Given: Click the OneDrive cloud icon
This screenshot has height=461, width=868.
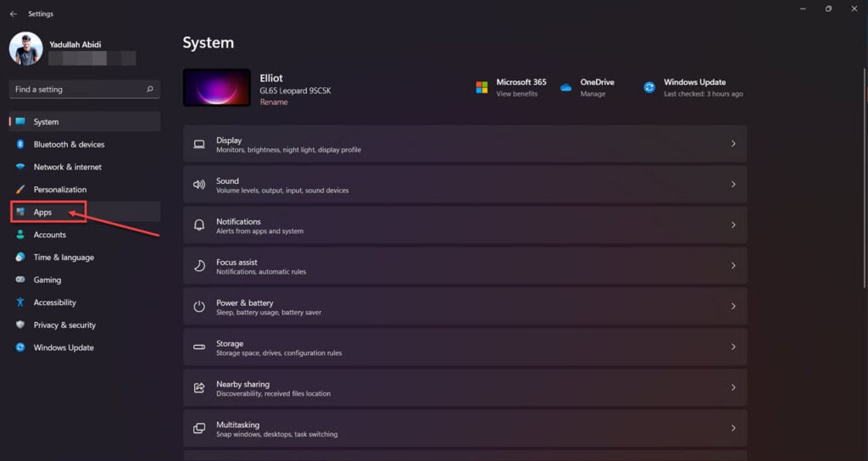Looking at the screenshot, I should pos(565,87).
